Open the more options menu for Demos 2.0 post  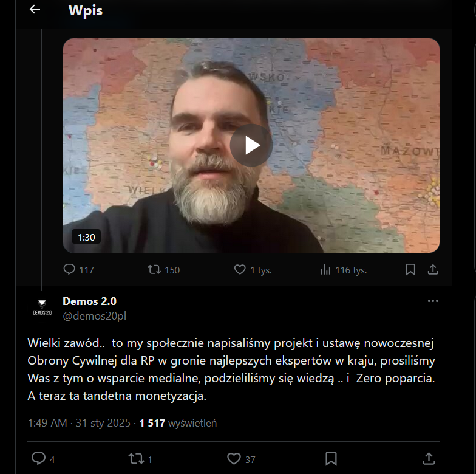point(432,301)
